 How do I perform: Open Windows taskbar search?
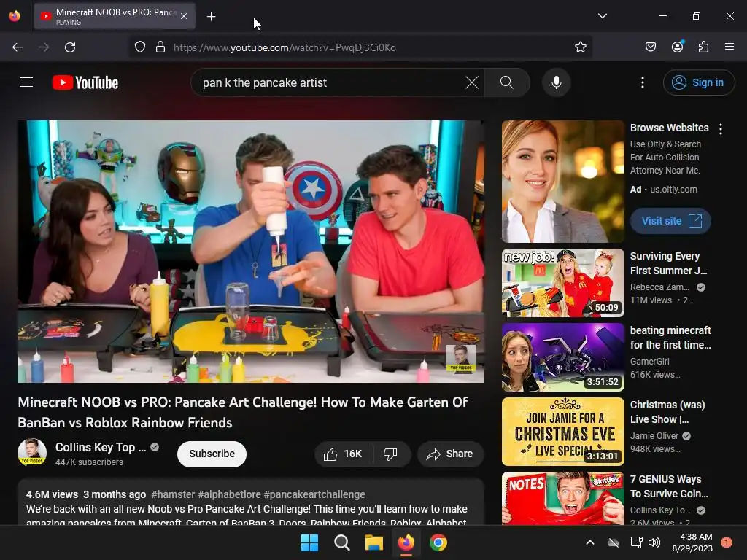click(341, 542)
